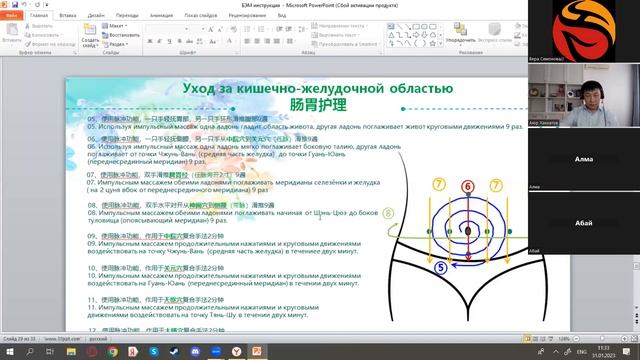Decrease font size icon

(220, 29)
